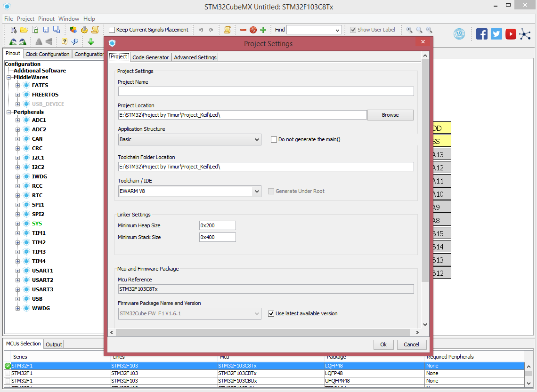This screenshot has height=392, width=537.
Task: Click the red prohibited circle icon
Action: pyautogui.click(x=253, y=30)
